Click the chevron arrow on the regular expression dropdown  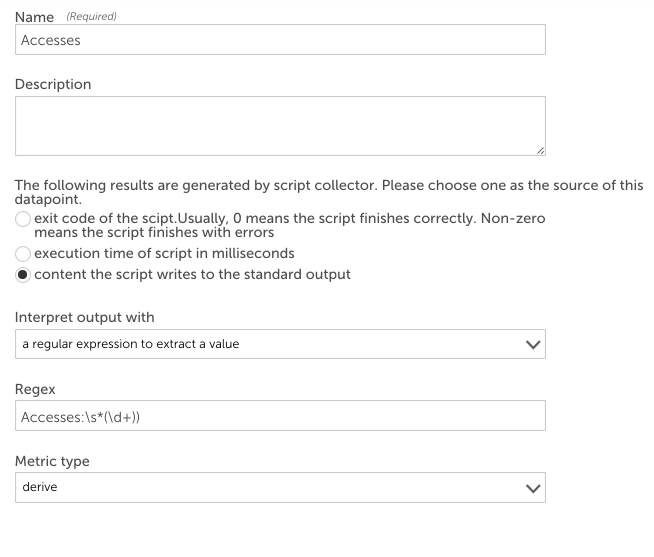point(533,345)
